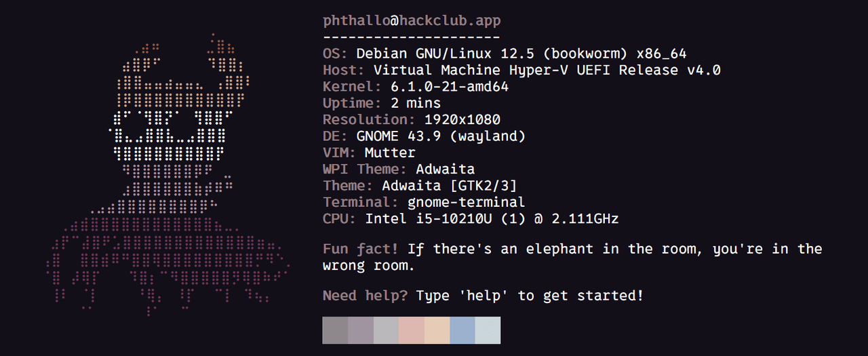The image size is (868, 356).
Task: Click the DE GNOME 43.9 line
Action: click(x=424, y=136)
